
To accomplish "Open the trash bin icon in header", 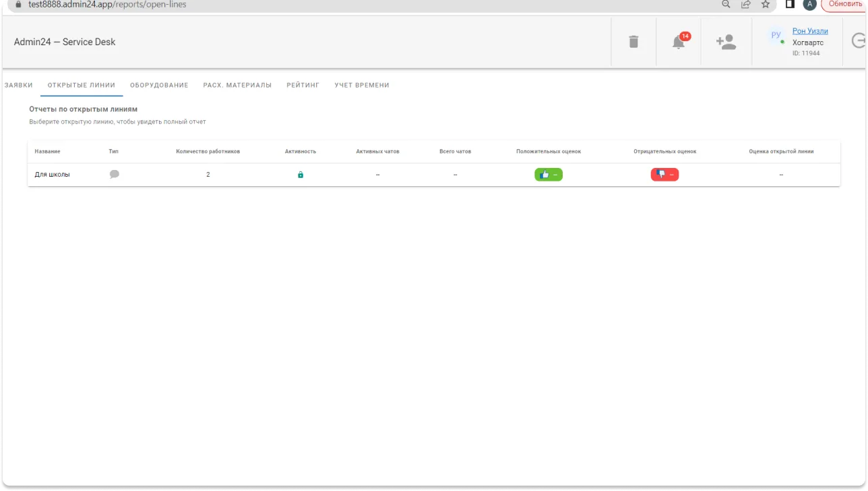I will tap(633, 42).
